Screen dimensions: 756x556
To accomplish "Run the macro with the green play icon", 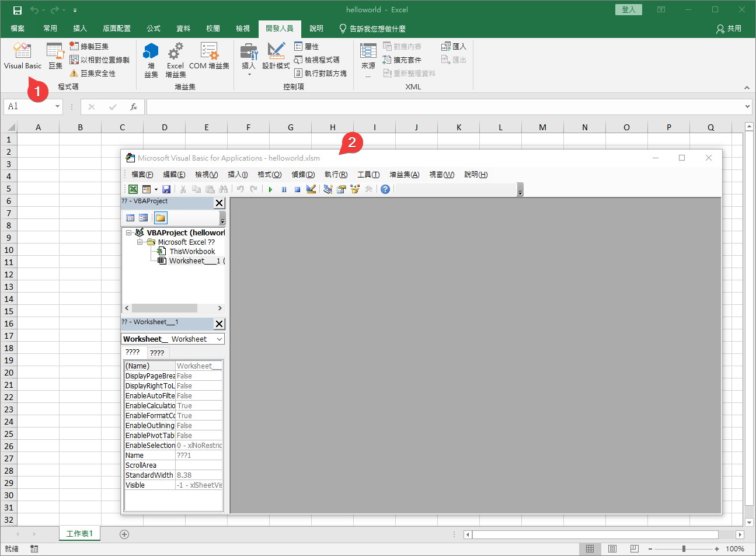I will [270, 189].
